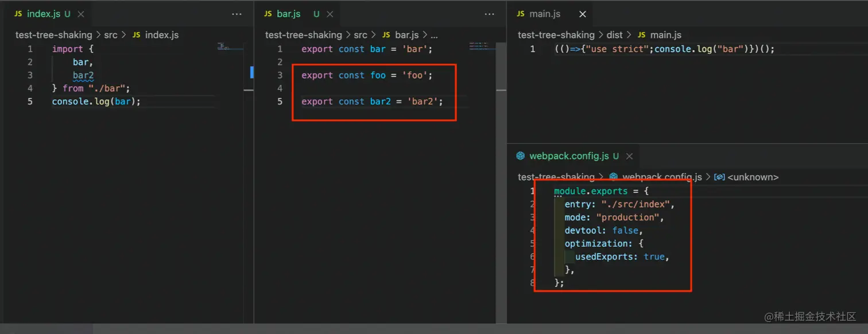868x334 pixels.
Task: Click test-tree-shaking breadcrumb in main.js editor
Action: pos(556,35)
